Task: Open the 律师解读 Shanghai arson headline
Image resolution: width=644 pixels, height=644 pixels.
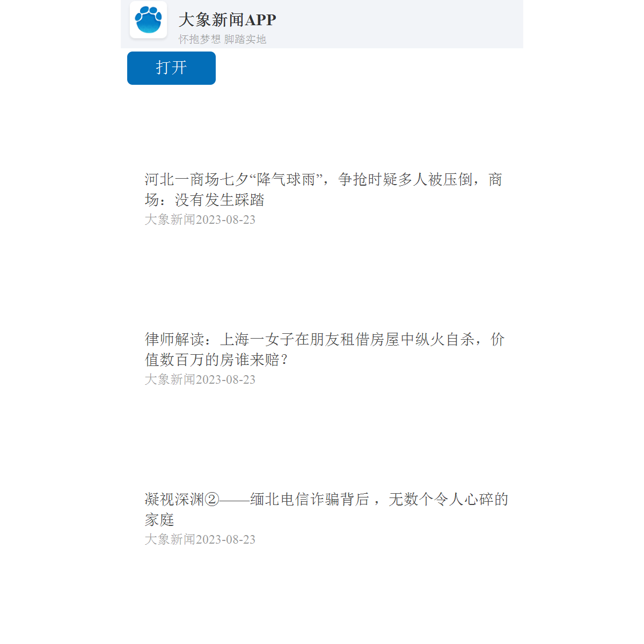Action: (325, 349)
